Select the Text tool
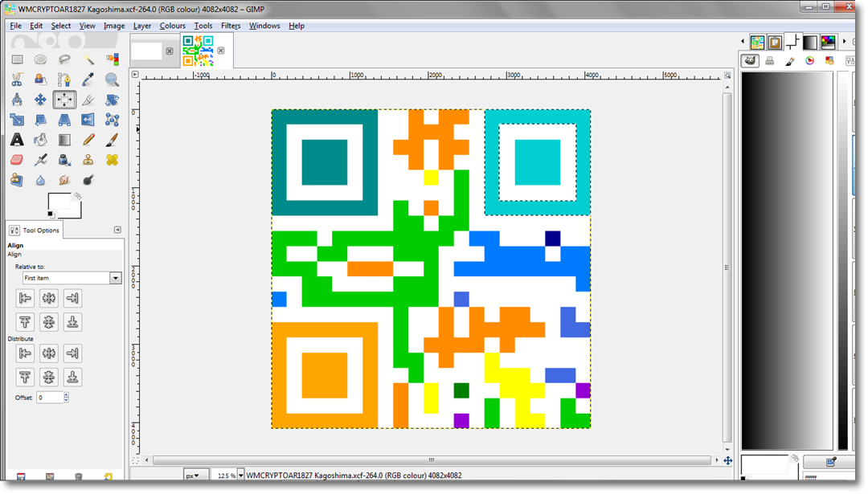The height and width of the screenshot is (494, 868). [x=17, y=140]
